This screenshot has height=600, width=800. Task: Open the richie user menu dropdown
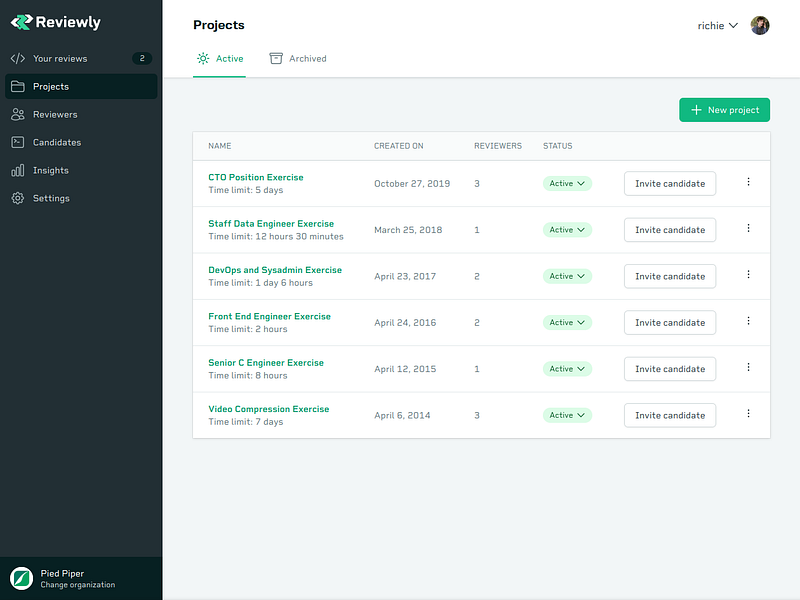(718, 26)
